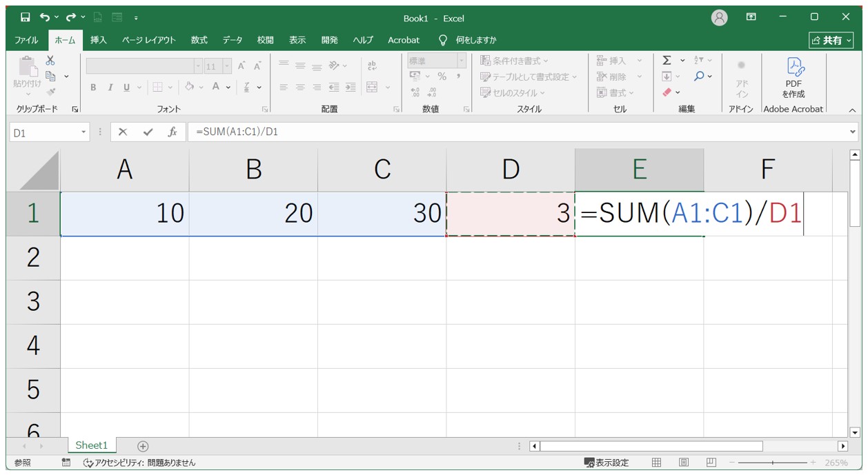Click the Clear eraser icon

667,92
